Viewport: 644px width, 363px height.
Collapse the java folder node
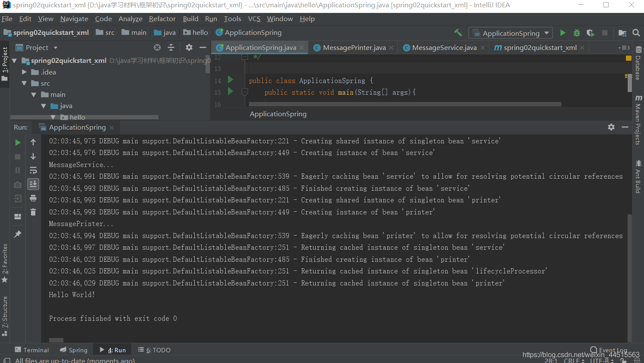pyautogui.click(x=44, y=106)
